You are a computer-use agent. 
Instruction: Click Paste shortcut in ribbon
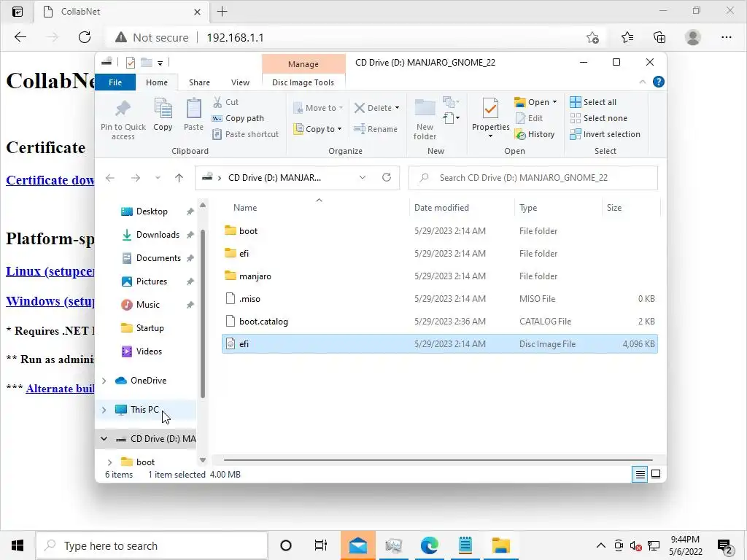point(246,134)
